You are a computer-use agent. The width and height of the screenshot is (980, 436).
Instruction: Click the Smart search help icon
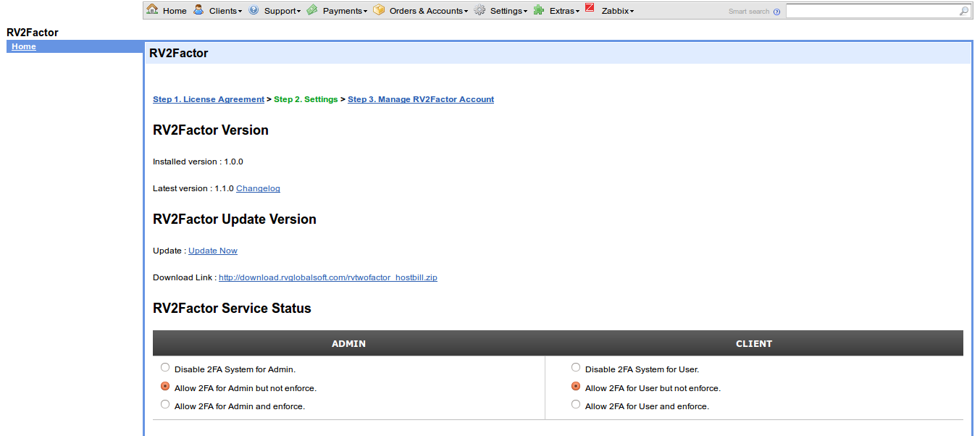point(777,12)
